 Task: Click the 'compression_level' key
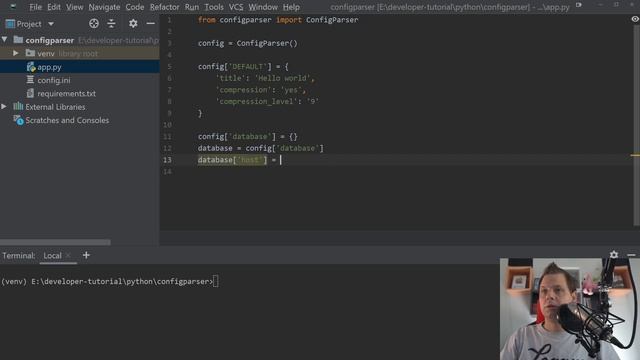tap(256, 101)
